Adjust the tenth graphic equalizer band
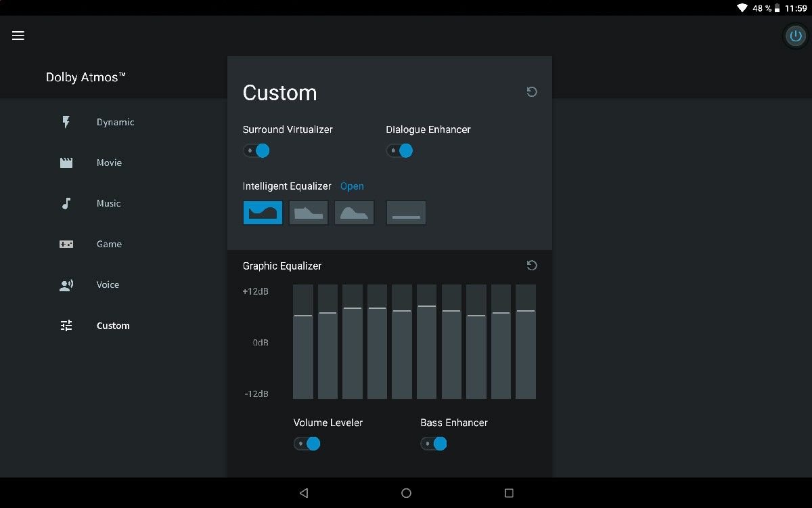Screen dimensions: 812x508 (x=526, y=341)
